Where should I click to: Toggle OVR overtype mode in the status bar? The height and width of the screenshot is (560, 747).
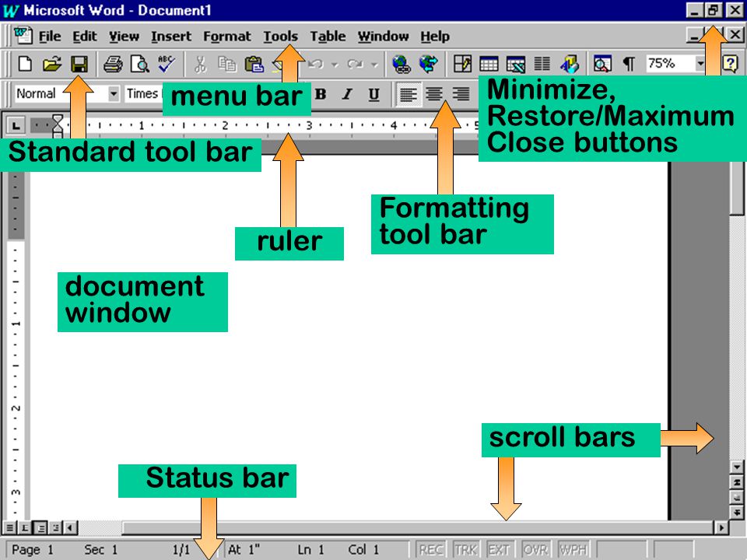535,550
